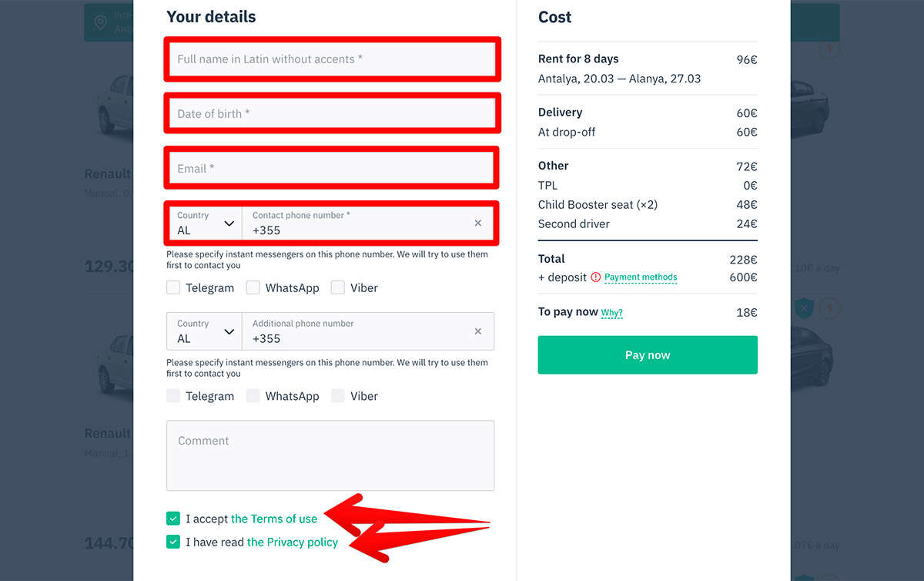Open the Payment methods link
924x581 pixels.
pyautogui.click(x=641, y=277)
